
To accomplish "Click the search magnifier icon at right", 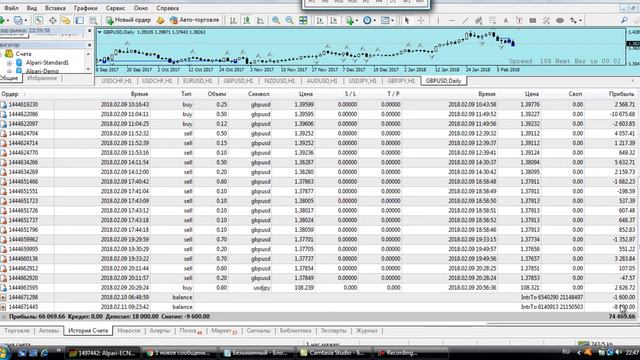I will (x=624, y=20).
